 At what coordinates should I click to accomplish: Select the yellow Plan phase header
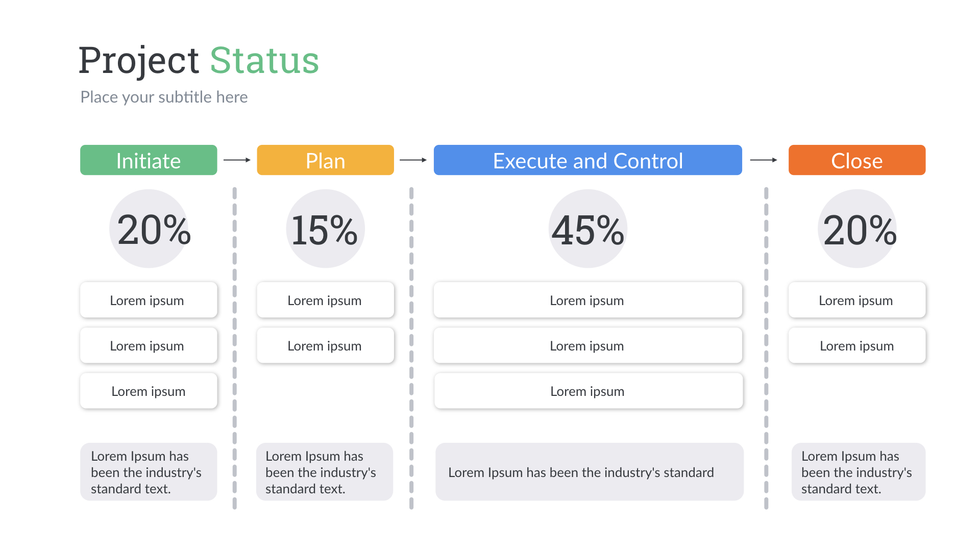point(325,160)
